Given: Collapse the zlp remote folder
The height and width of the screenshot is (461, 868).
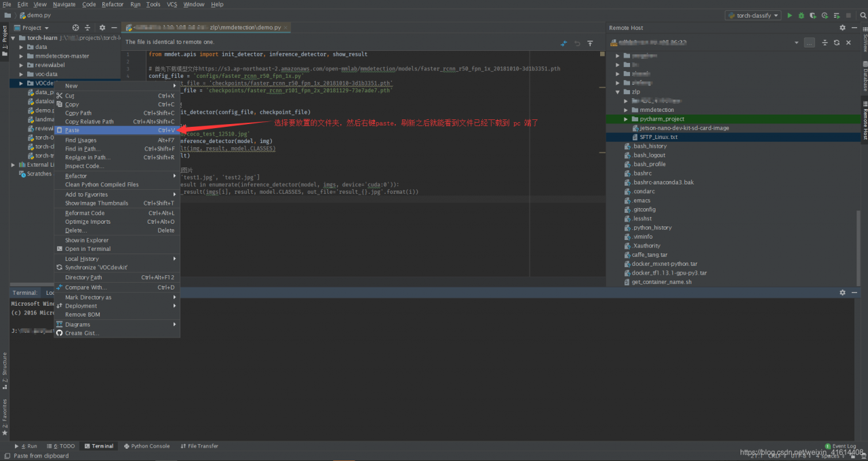Looking at the screenshot, I should pos(617,92).
